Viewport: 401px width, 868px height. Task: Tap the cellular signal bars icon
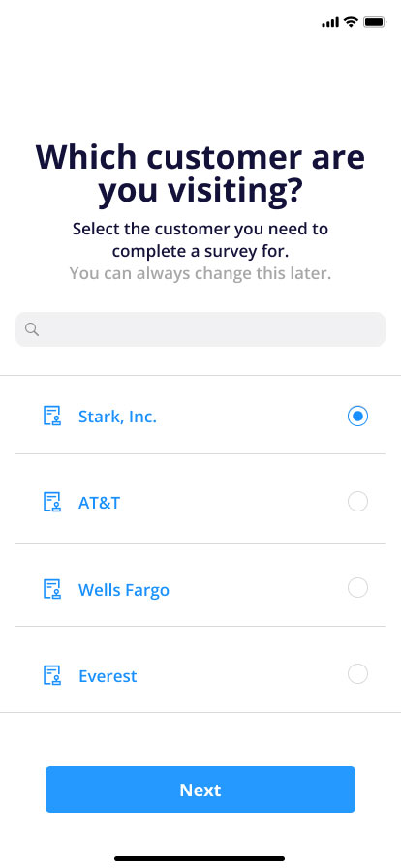click(330, 22)
